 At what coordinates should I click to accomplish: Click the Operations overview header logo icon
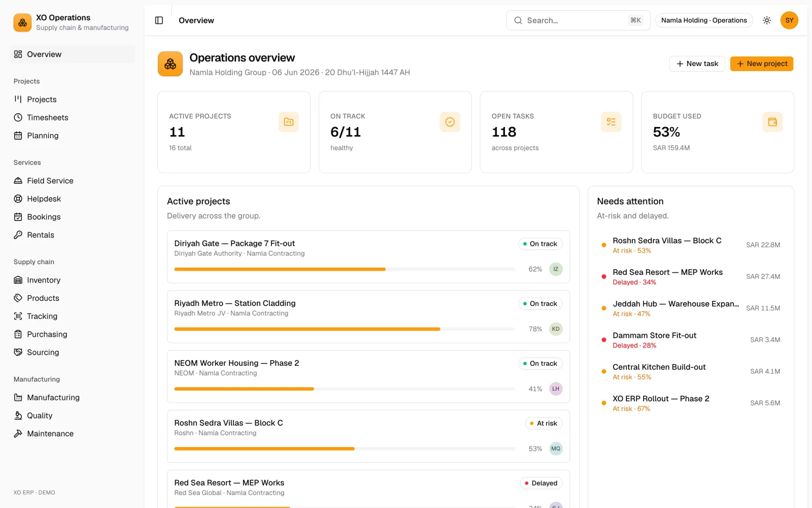tap(170, 64)
